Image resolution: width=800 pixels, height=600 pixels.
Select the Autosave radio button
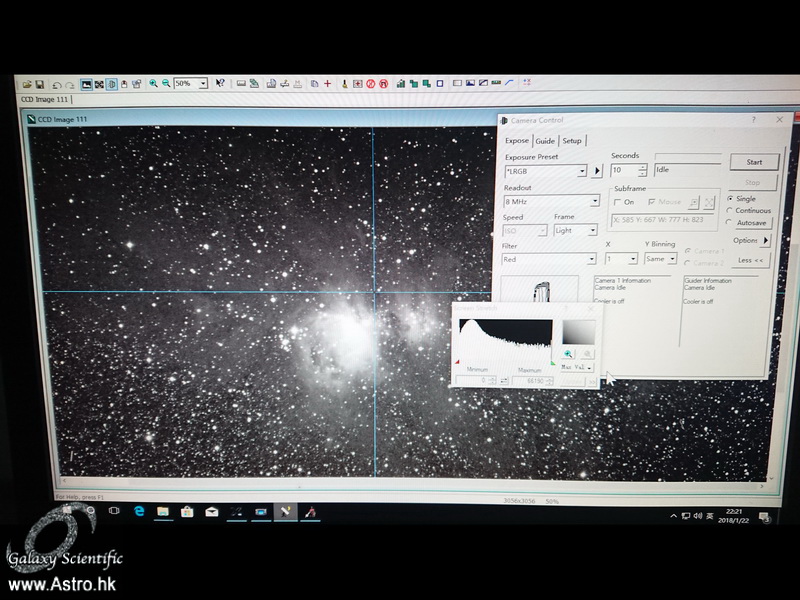point(729,223)
